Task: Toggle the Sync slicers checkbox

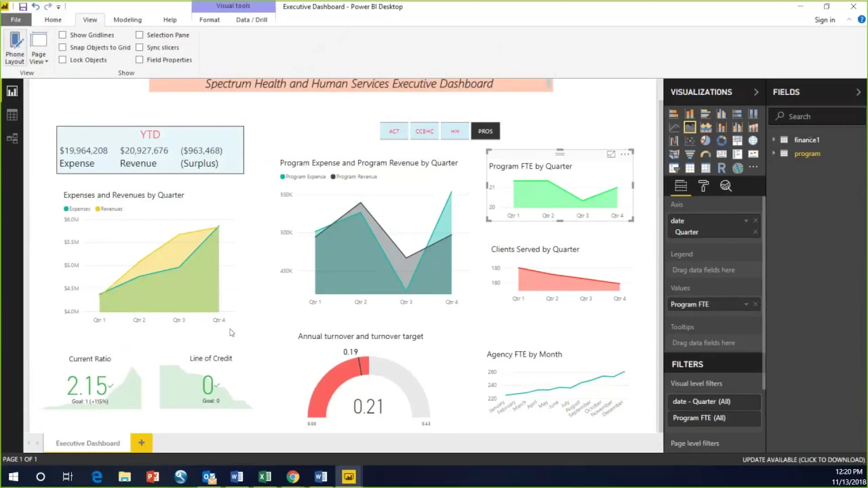Action: [x=139, y=47]
